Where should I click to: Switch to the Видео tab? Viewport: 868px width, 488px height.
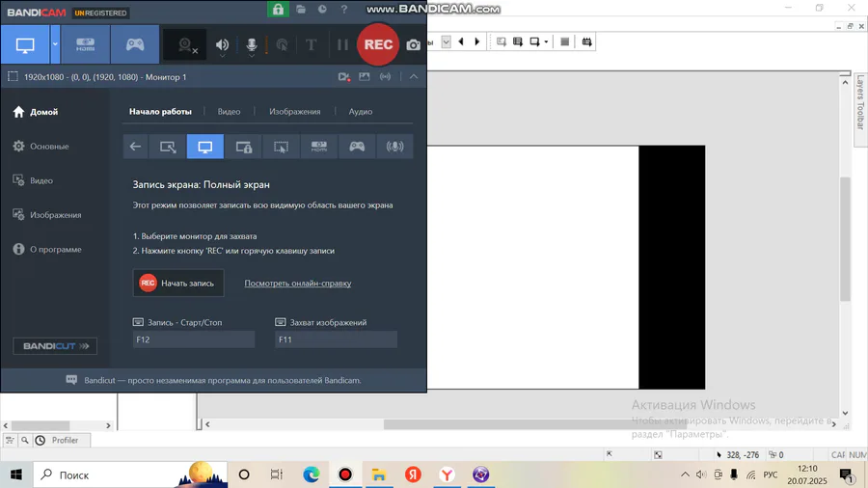pyautogui.click(x=229, y=111)
